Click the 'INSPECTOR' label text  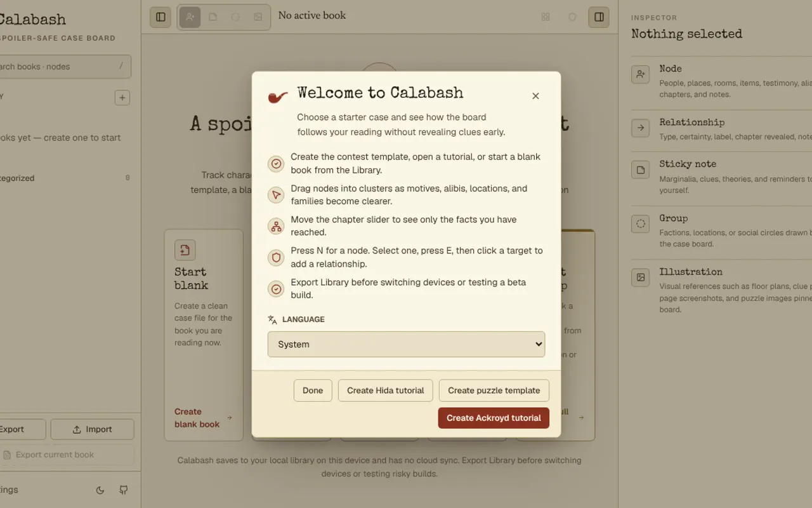(654, 18)
